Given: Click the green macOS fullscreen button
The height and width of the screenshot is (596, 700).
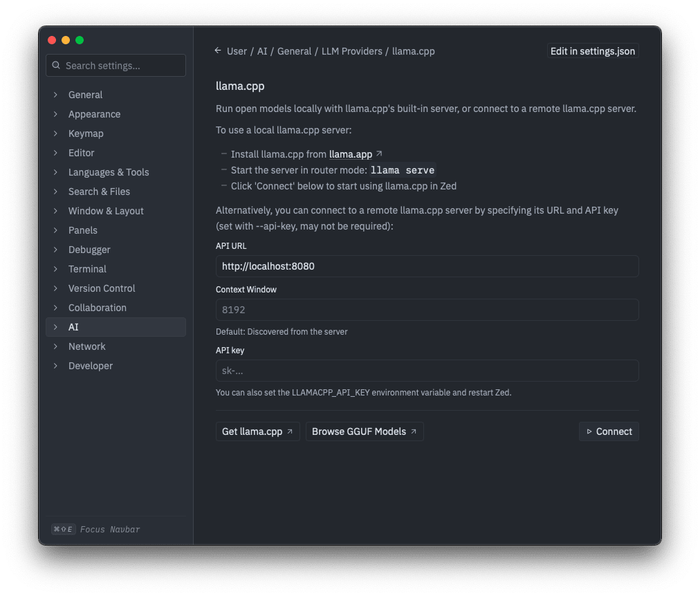Looking at the screenshot, I should [x=80, y=40].
